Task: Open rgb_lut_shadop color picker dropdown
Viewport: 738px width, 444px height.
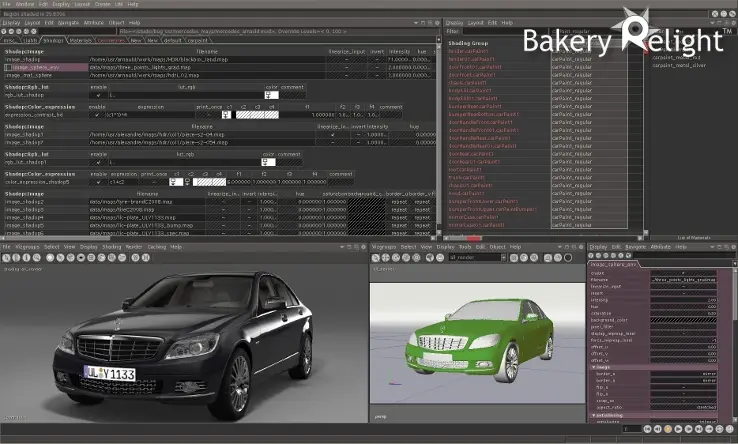Action: pyautogui.click(x=271, y=95)
